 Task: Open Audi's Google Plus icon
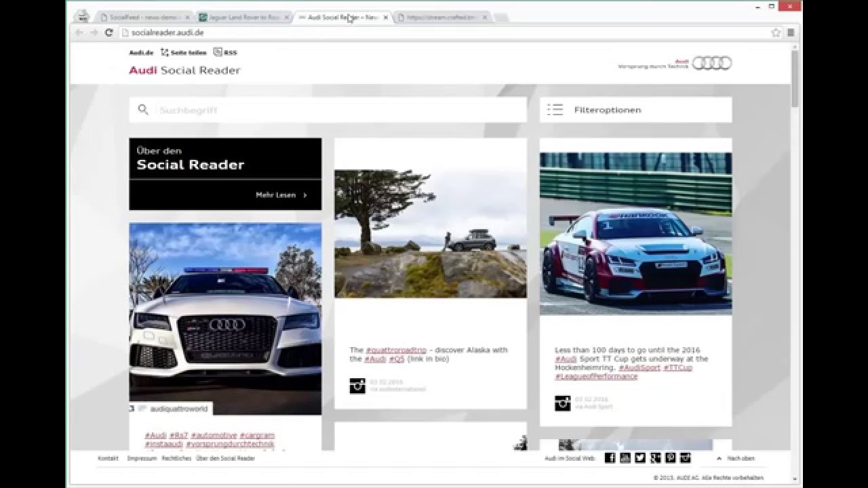pyautogui.click(x=655, y=458)
